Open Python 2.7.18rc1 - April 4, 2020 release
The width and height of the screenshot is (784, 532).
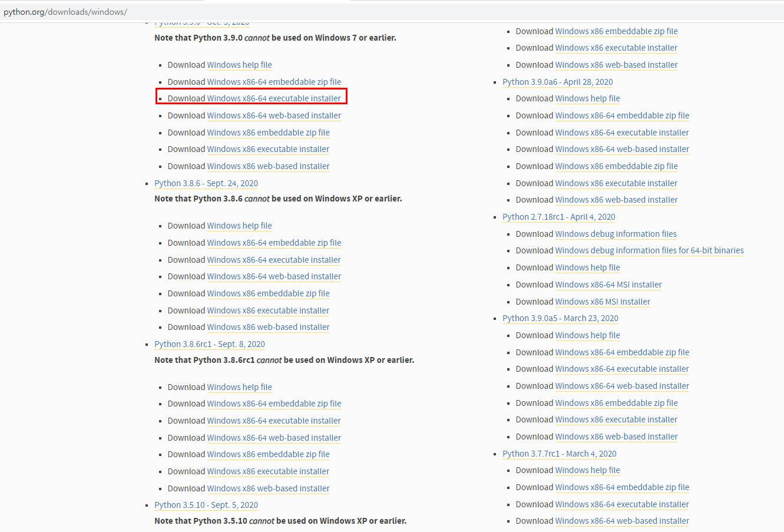[559, 217]
